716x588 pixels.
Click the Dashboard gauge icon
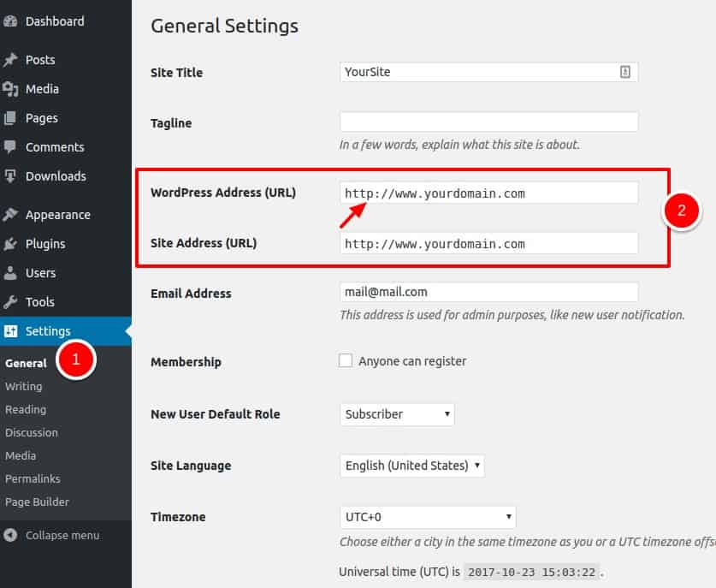pyautogui.click(x=10, y=21)
